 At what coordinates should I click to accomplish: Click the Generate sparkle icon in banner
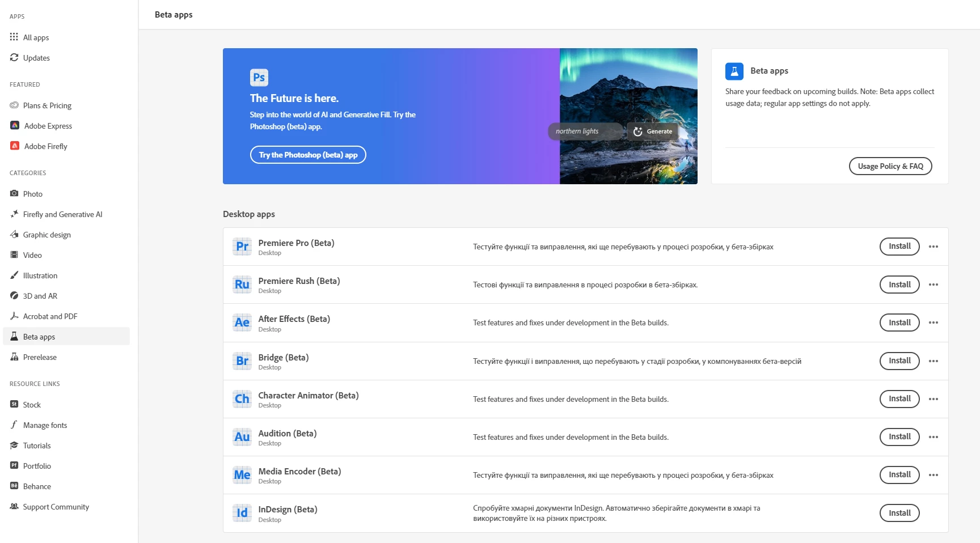(638, 131)
